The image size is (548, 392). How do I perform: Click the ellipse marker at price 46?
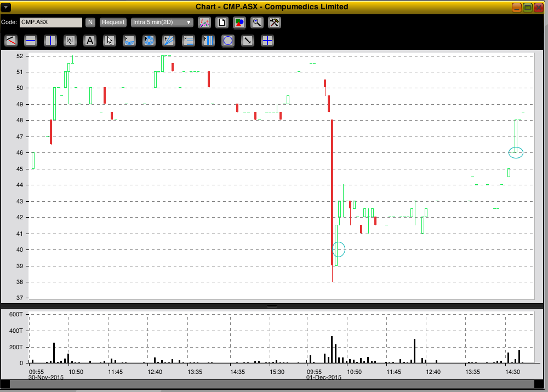tap(516, 152)
